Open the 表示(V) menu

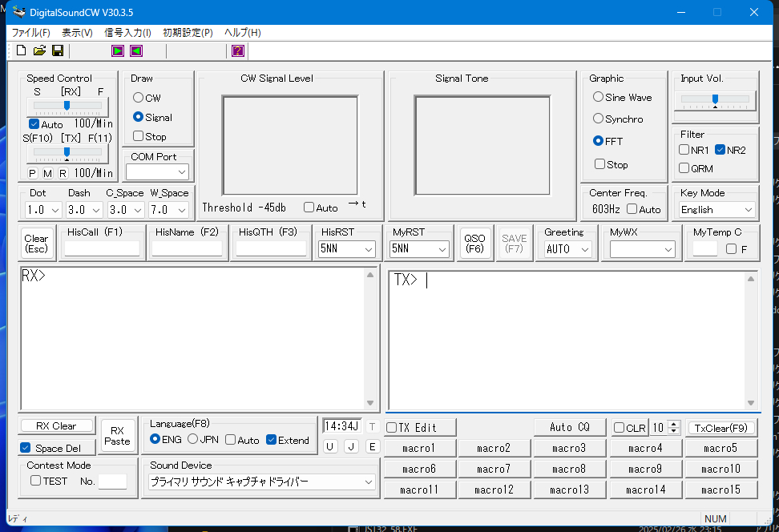[x=77, y=33]
